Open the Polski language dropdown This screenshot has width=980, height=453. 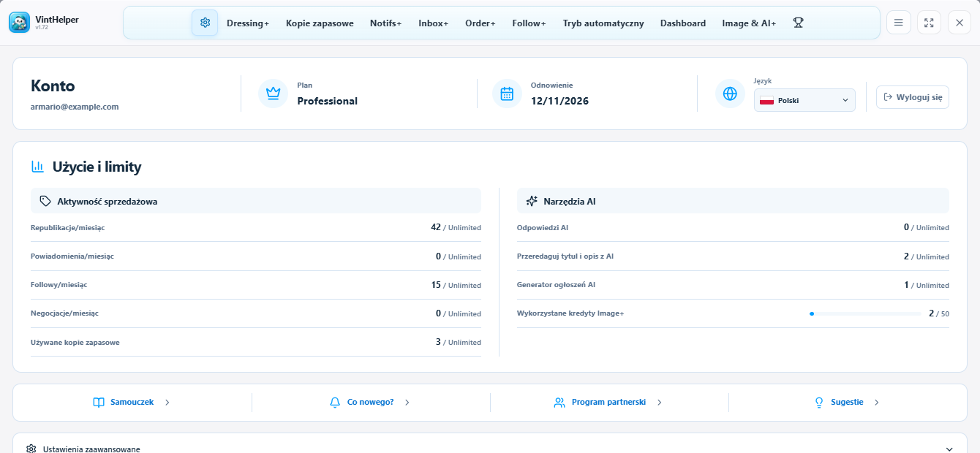tap(804, 100)
